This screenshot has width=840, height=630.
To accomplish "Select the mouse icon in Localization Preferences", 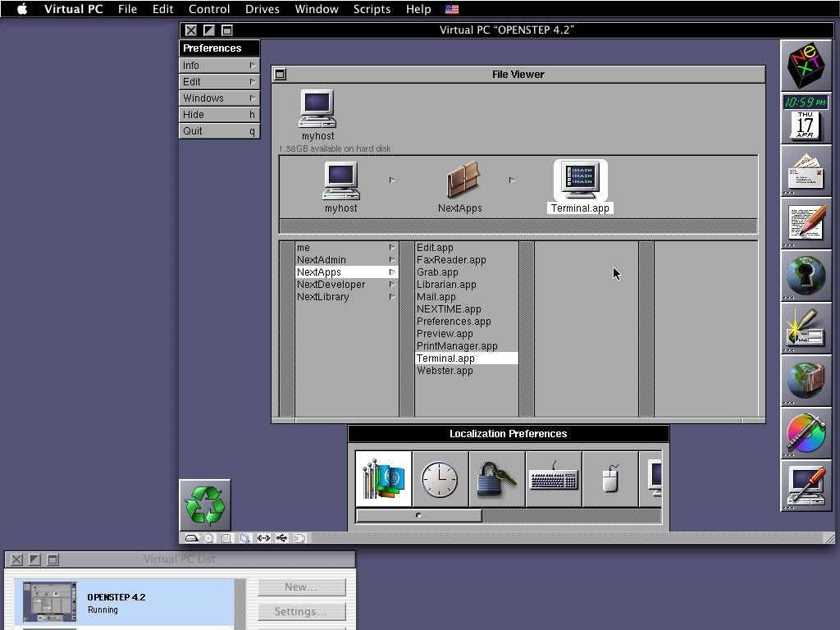I will [x=609, y=478].
